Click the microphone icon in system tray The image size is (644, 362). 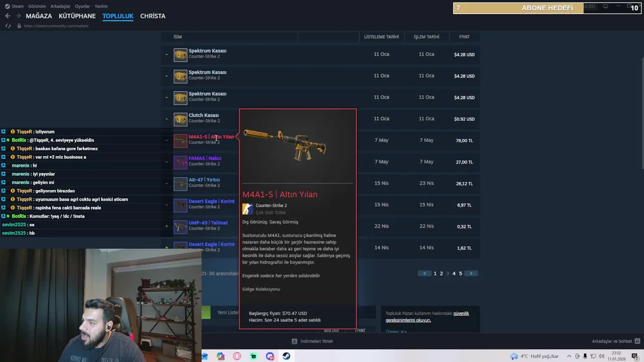point(585,356)
